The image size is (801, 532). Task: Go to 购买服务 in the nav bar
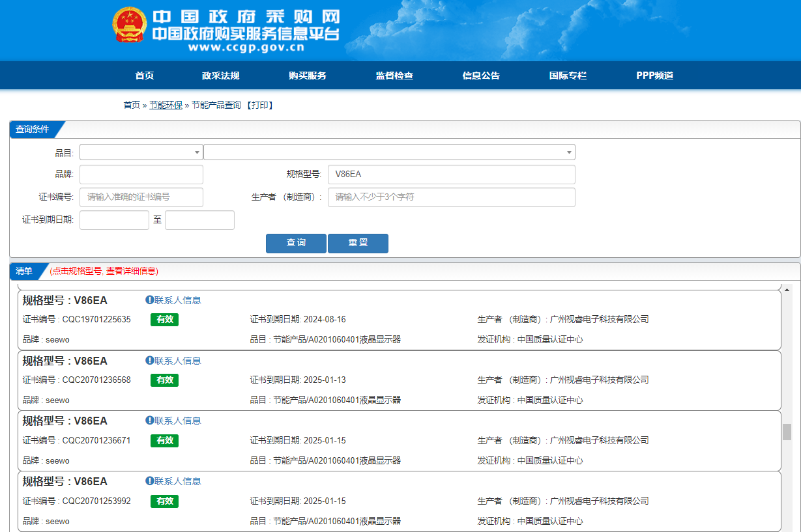coord(308,76)
